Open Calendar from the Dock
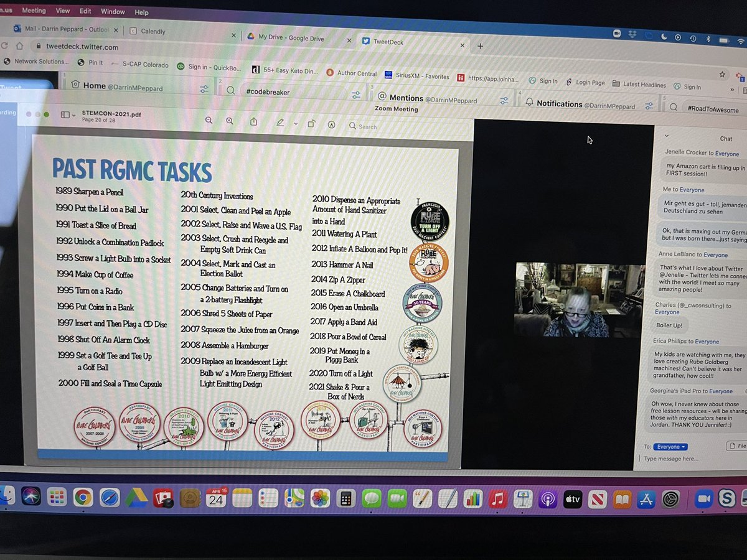Image resolution: width=747 pixels, height=560 pixels. (216, 498)
